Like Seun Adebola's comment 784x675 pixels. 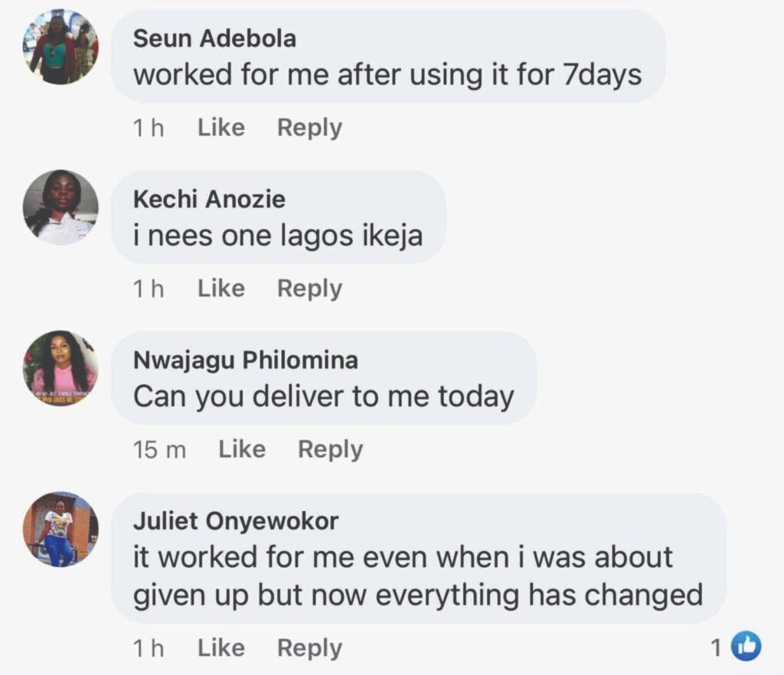click(220, 128)
